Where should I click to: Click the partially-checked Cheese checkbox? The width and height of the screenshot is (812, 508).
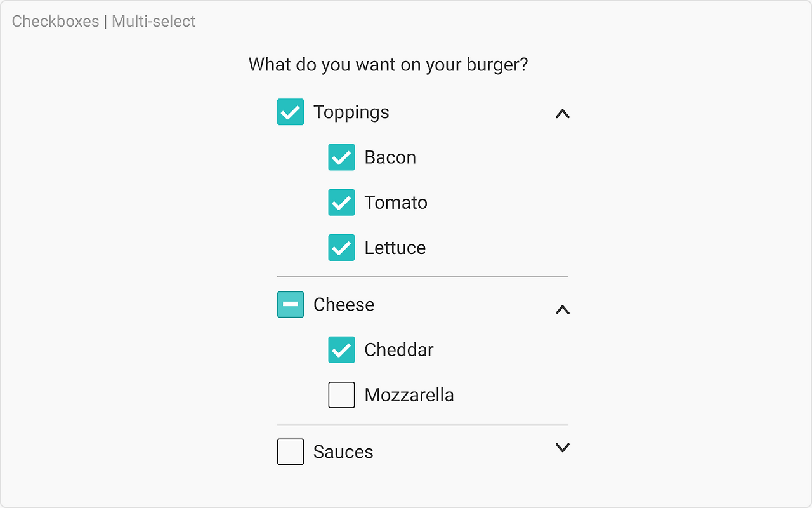(x=290, y=304)
